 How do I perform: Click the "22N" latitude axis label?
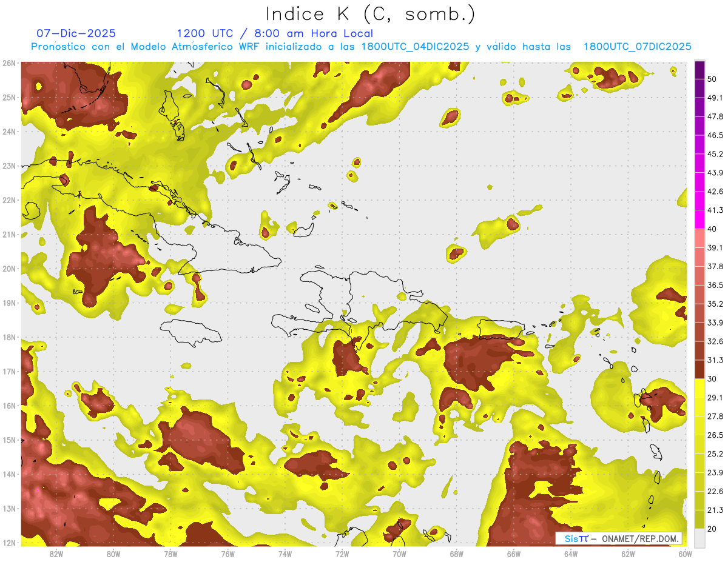[9, 200]
